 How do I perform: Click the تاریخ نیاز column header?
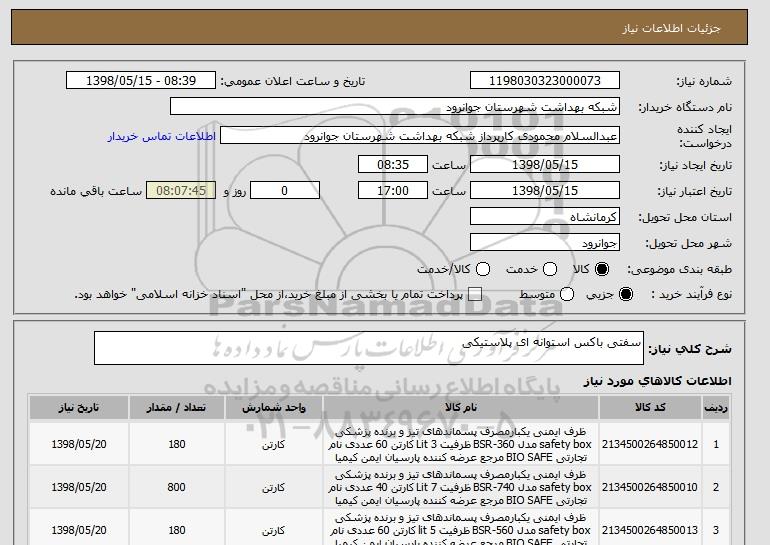coord(79,408)
